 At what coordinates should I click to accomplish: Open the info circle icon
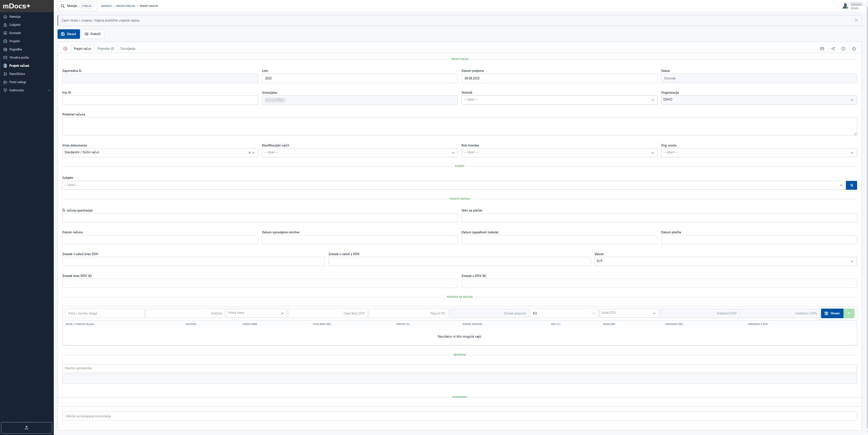pyautogui.click(x=843, y=49)
